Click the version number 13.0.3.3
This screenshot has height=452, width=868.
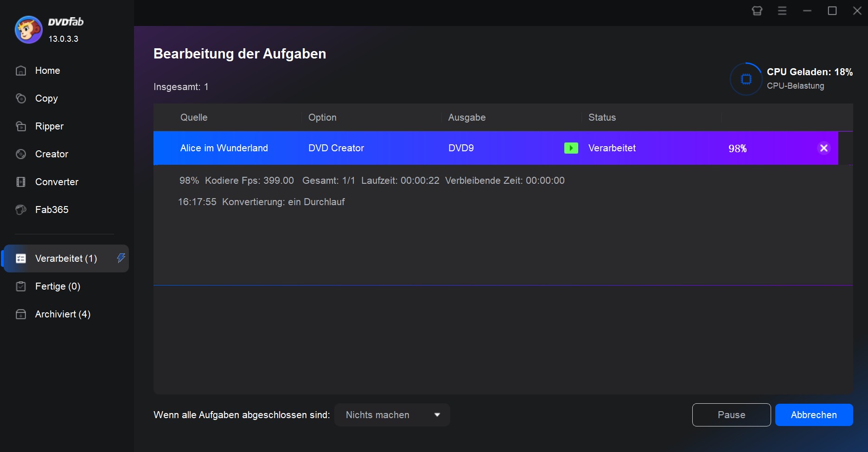[x=64, y=39]
